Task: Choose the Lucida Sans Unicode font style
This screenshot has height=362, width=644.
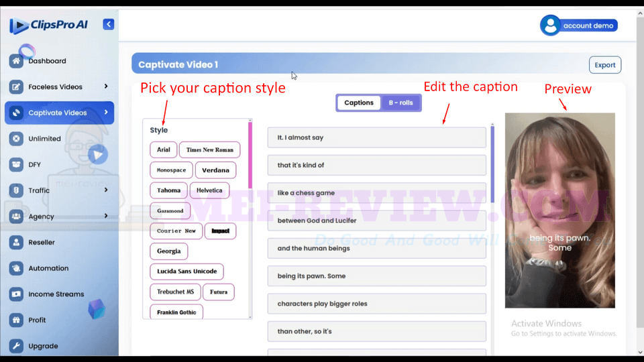Action: (x=187, y=271)
